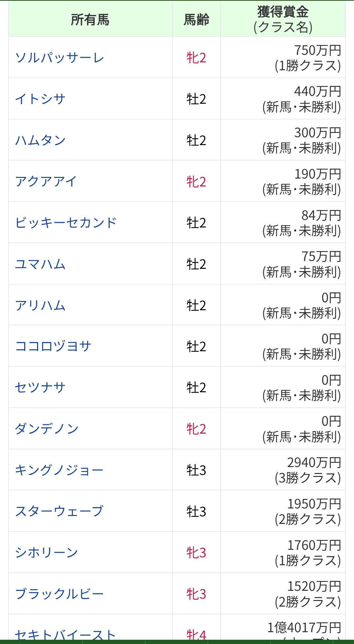Click the 馬齢 column header
This screenshot has width=354, height=644.
[x=196, y=20]
